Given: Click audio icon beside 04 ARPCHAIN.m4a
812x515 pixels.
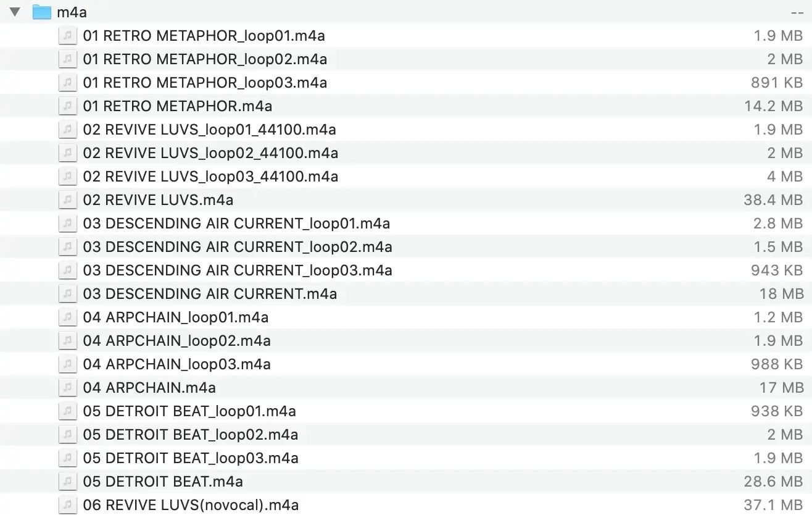Looking at the screenshot, I should pos(67,388).
